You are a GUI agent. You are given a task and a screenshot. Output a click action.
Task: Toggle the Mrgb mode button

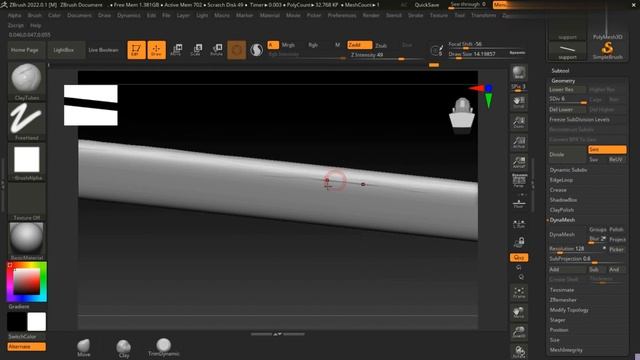288,45
